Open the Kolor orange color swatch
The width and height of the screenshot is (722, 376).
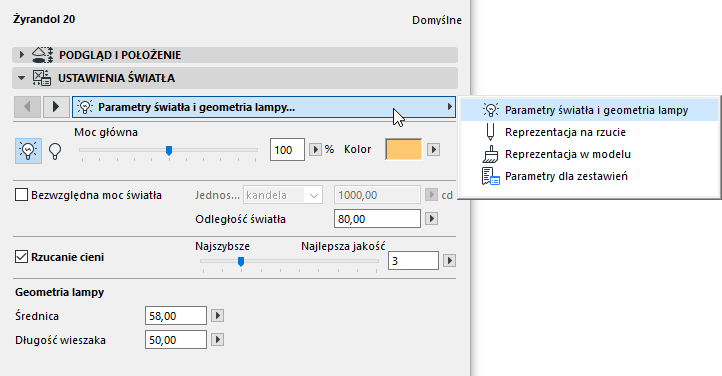403,150
